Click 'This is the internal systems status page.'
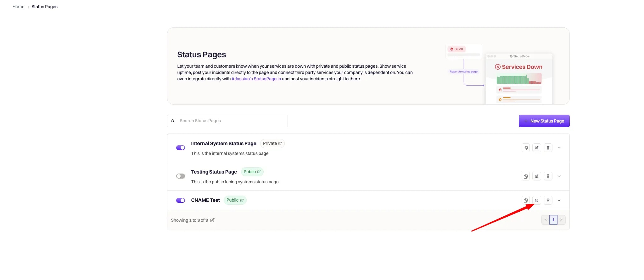Screen dimensions: 644x280 click(x=230, y=153)
